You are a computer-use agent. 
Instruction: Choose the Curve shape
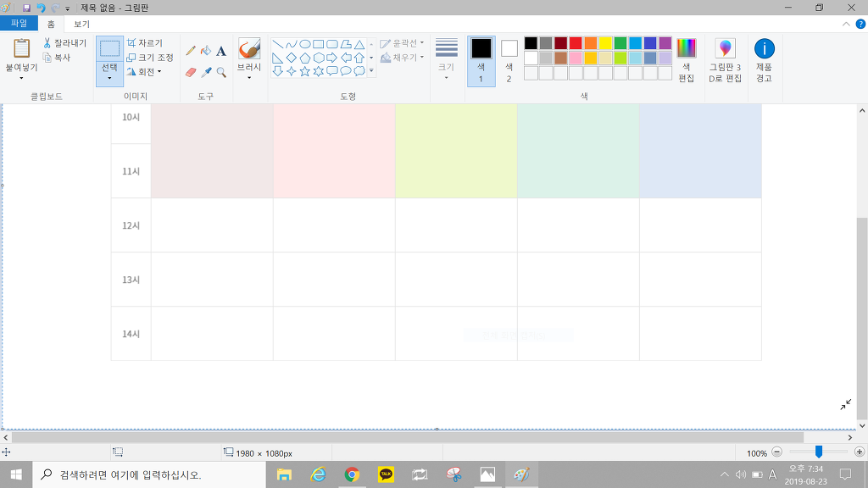pyautogui.click(x=292, y=44)
